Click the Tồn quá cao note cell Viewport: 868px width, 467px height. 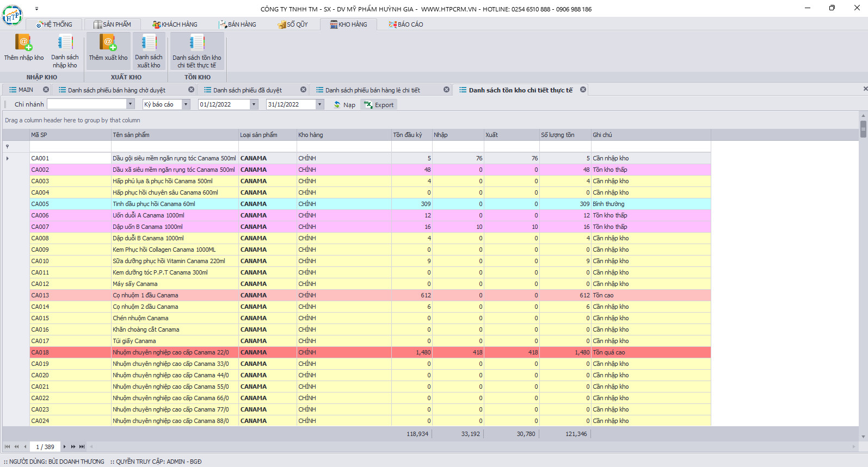point(651,352)
